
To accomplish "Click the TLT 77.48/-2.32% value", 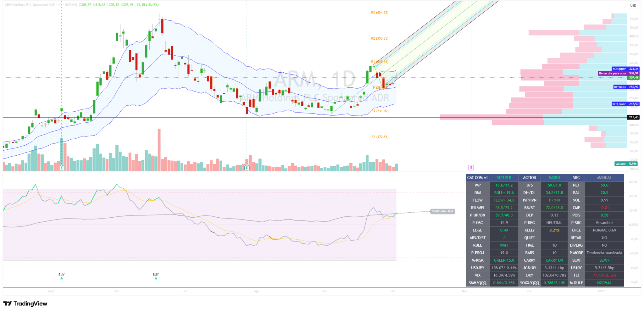I will coord(604,275).
